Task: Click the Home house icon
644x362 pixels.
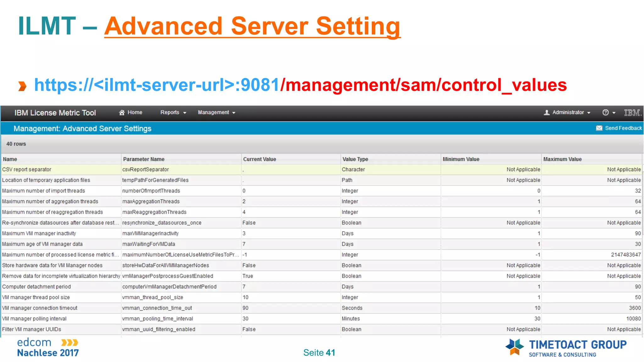Action: click(122, 112)
